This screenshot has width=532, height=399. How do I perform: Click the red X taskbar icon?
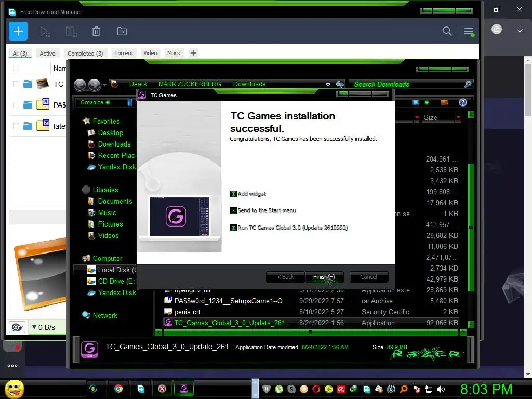point(162,389)
